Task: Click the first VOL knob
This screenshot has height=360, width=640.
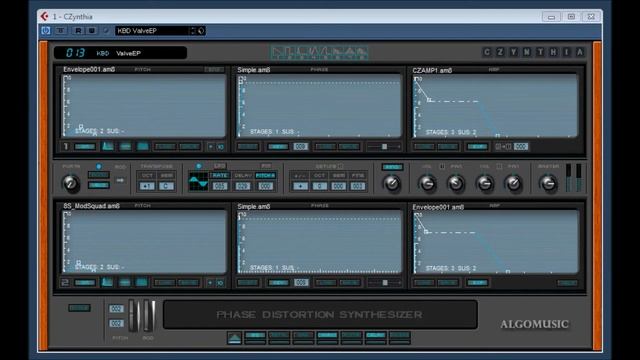Action: tap(427, 184)
